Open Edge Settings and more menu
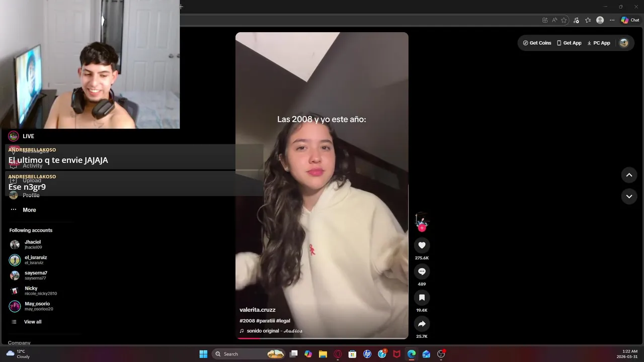 click(612, 20)
